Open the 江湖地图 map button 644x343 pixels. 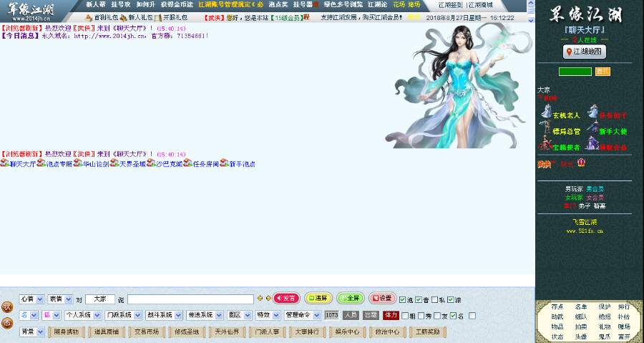(x=584, y=52)
